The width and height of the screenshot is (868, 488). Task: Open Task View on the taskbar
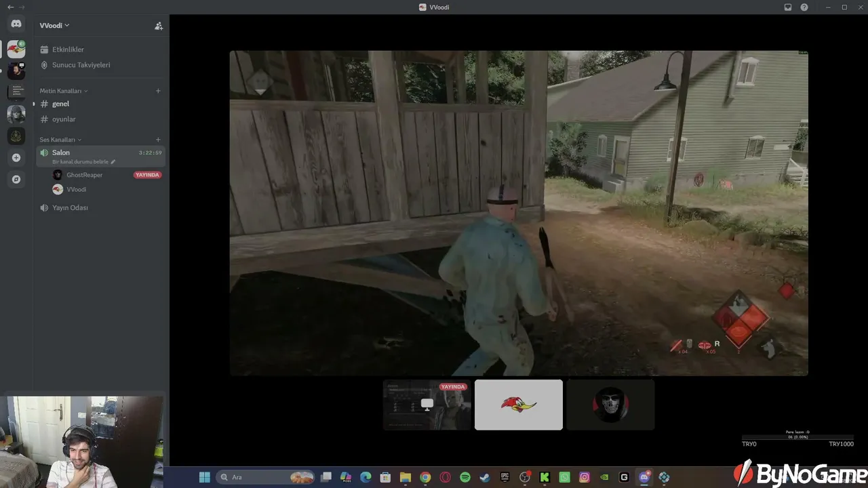pos(326,477)
